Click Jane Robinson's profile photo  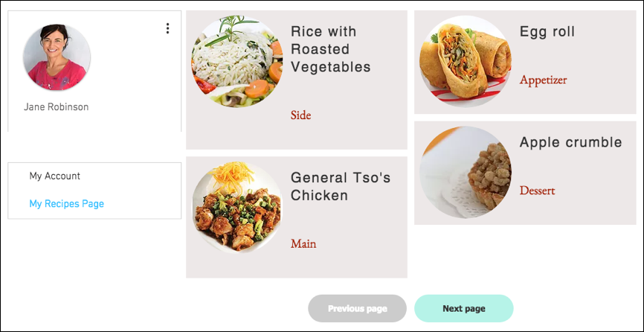(x=57, y=57)
